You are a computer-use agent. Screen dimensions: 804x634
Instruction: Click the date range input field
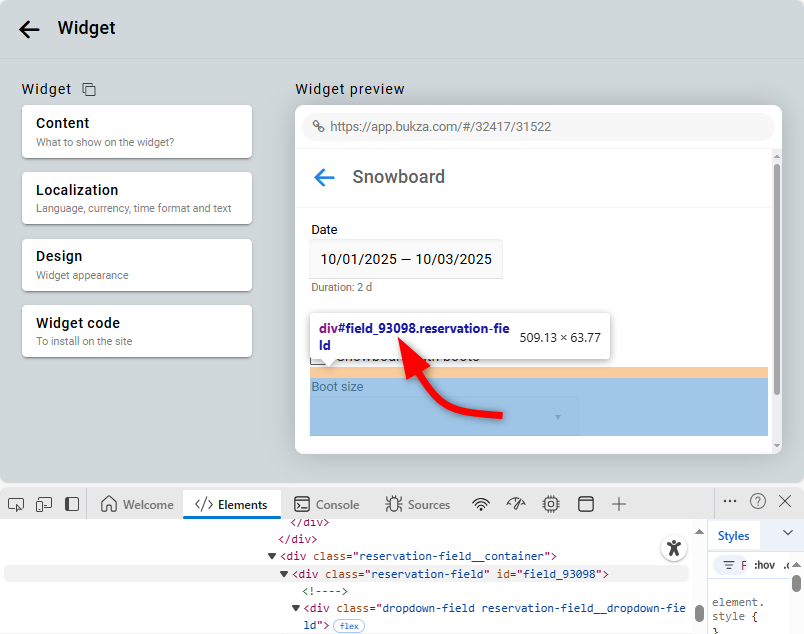coord(406,259)
